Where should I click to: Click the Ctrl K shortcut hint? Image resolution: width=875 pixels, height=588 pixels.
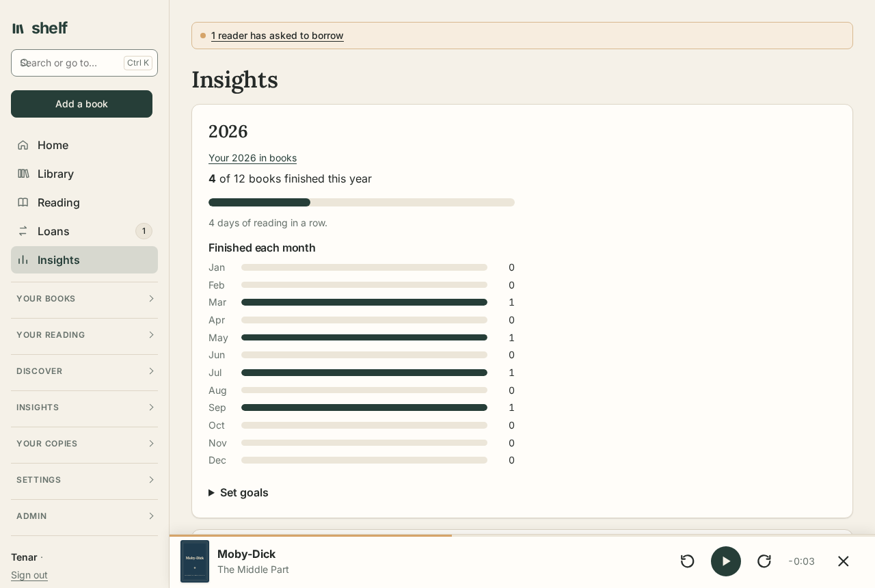[x=138, y=63]
